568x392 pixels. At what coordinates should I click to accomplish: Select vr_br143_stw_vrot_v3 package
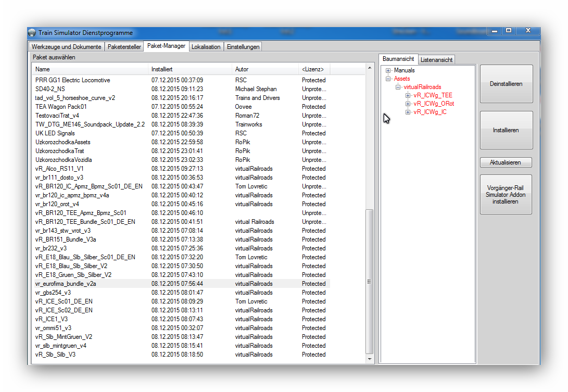[x=181, y=231]
